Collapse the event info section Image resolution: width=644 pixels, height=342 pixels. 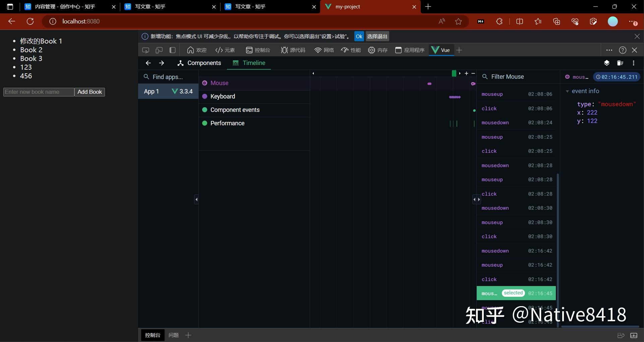pos(568,91)
